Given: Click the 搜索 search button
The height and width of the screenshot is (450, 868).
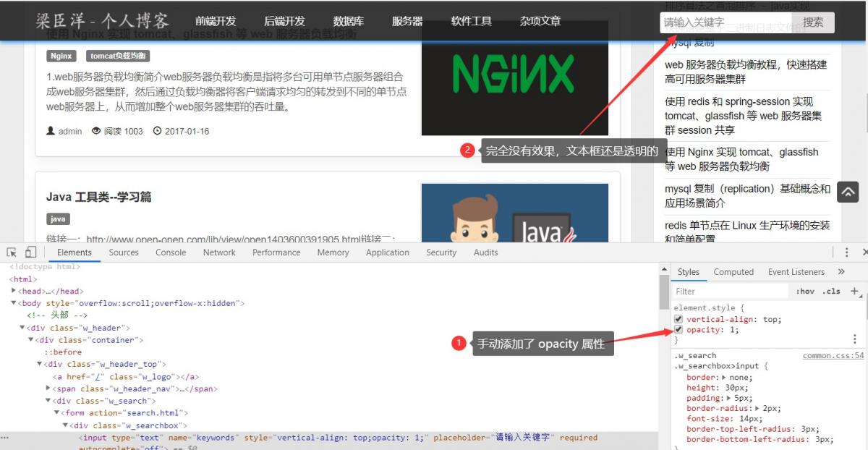Looking at the screenshot, I should click(x=813, y=22).
